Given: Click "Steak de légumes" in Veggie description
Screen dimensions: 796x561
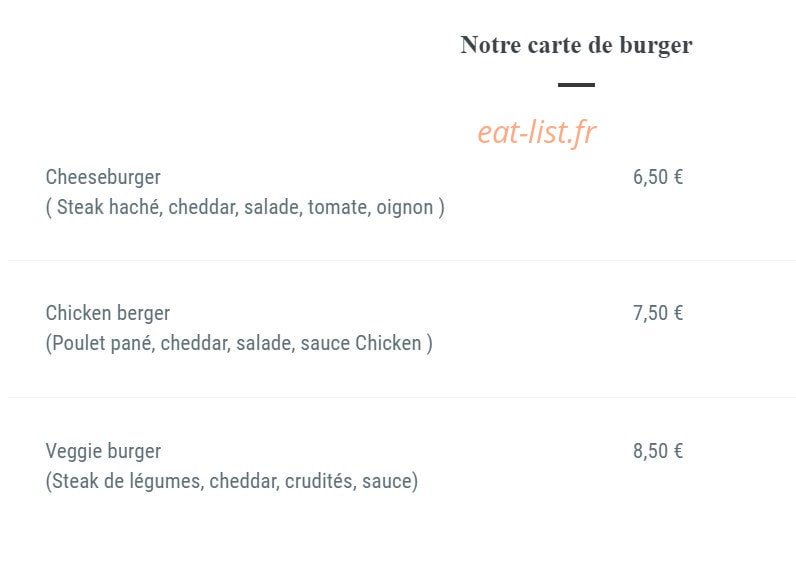Looking at the screenshot, I should click(128, 481).
